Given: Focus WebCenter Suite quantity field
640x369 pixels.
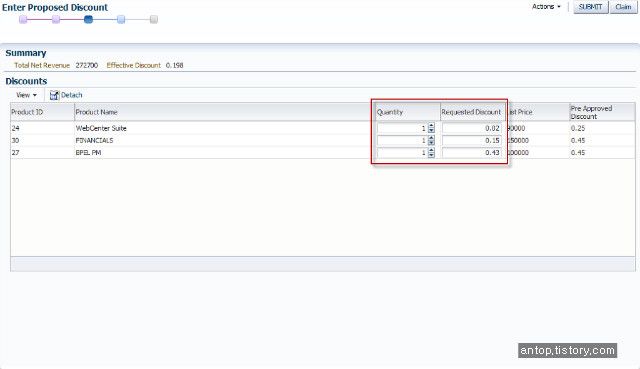Looking at the screenshot, I should coord(402,128).
